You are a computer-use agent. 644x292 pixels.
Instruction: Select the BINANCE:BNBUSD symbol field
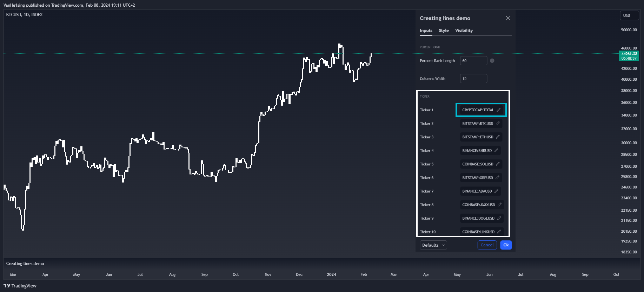tap(480, 151)
